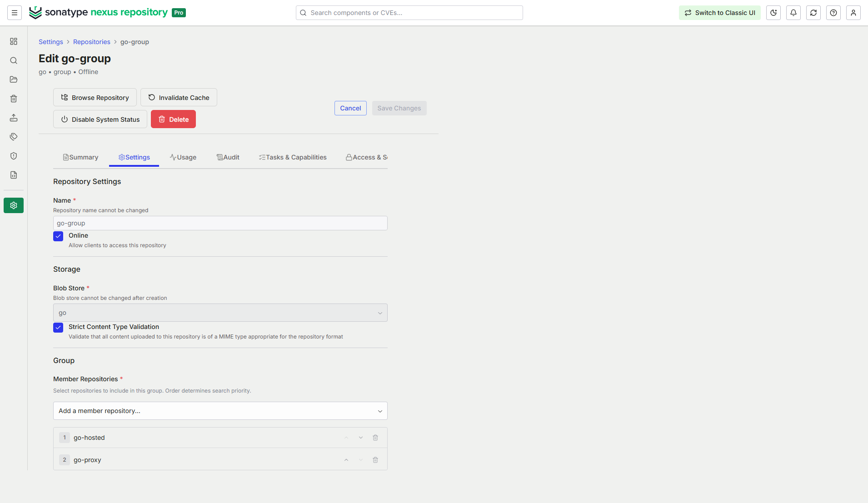Image resolution: width=868 pixels, height=503 pixels.
Task: Delete go-hosted member repository
Action: pyautogui.click(x=375, y=438)
